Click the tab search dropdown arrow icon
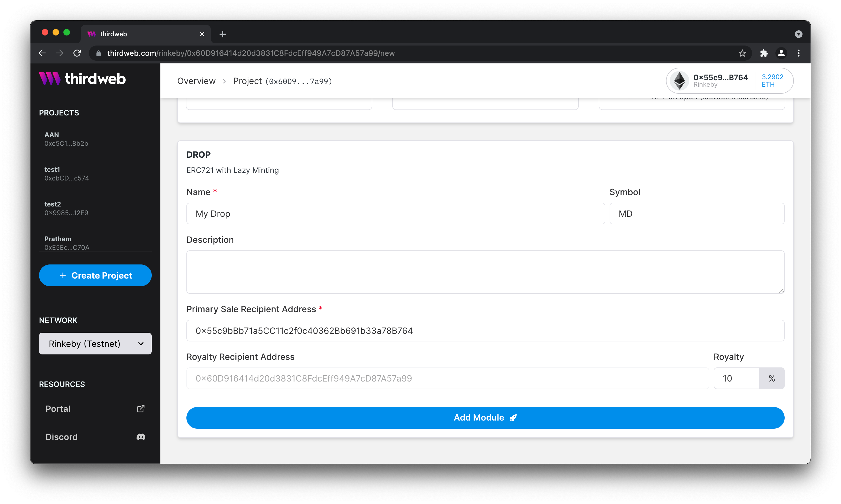 798,34
